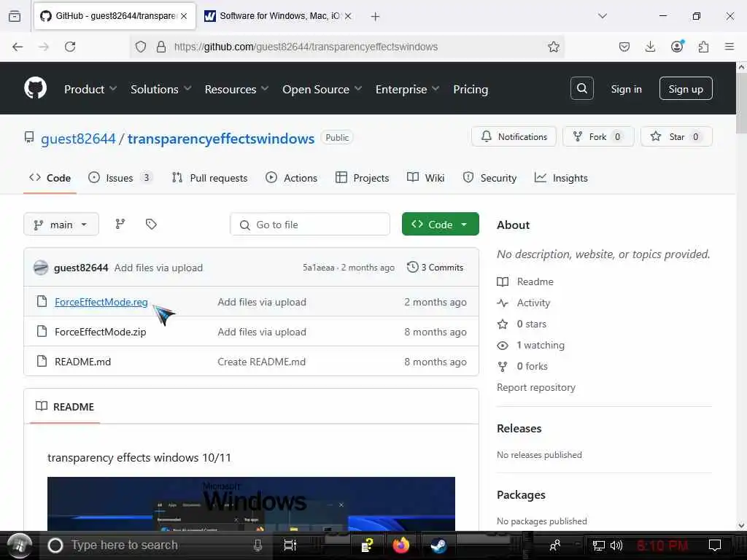Open the Windows Start button
Viewport: 747px width, 560px height.
[x=19, y=545]
